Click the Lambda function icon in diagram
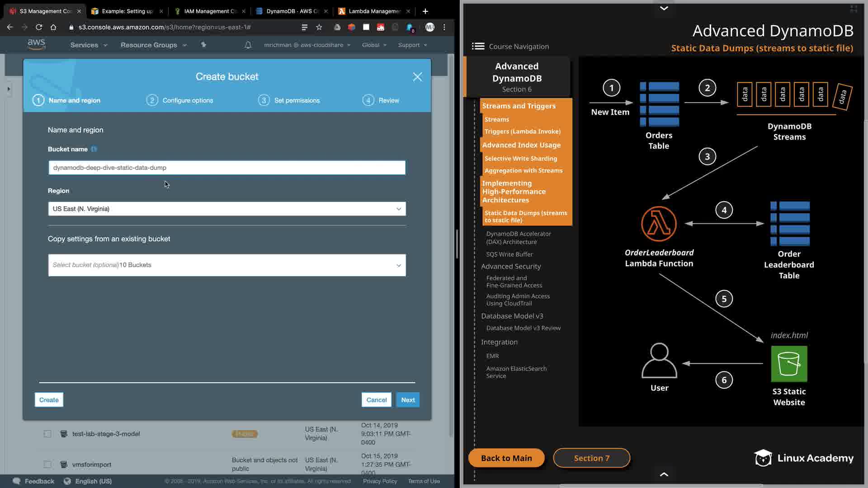Image resolution: width=868 pixels, height=488 pixels. pyautogui.click(x=659, y=224)
